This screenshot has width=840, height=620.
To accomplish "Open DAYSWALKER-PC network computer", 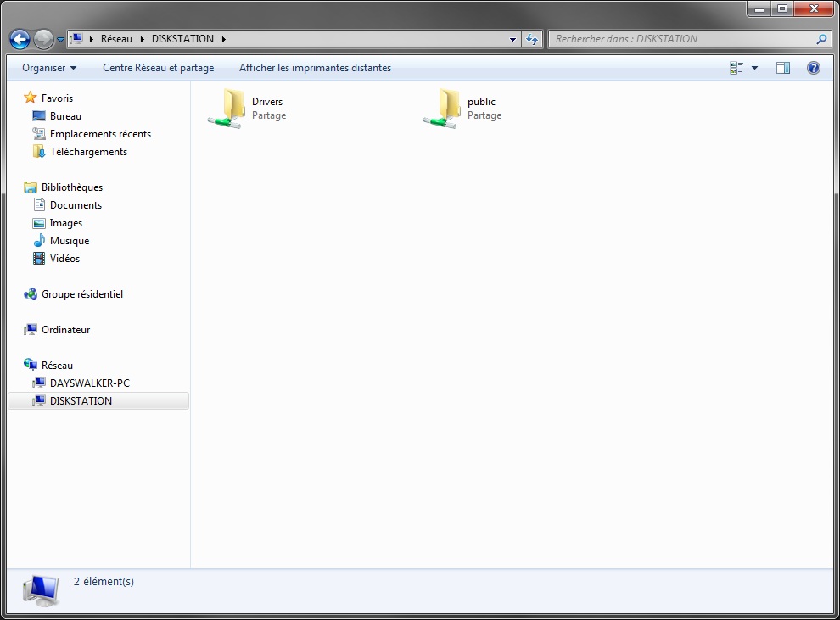I will point(89,383).
